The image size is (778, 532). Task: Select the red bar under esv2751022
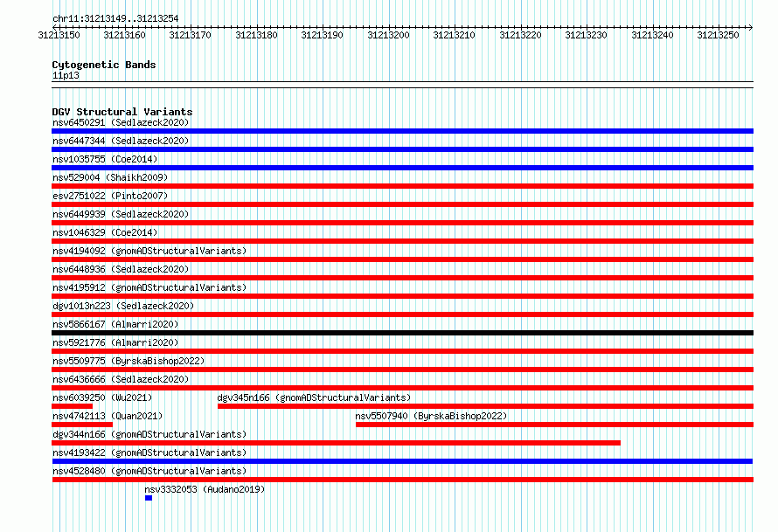(x=402, y=204)
